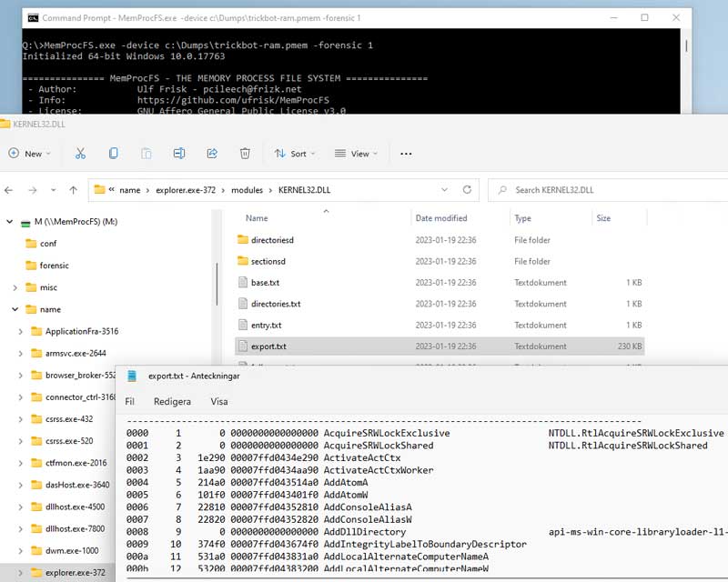Viewport: 728px width, 582px height.
Task: Select dwm.exe-1000 folder in the tree
Action: [72, 551]
